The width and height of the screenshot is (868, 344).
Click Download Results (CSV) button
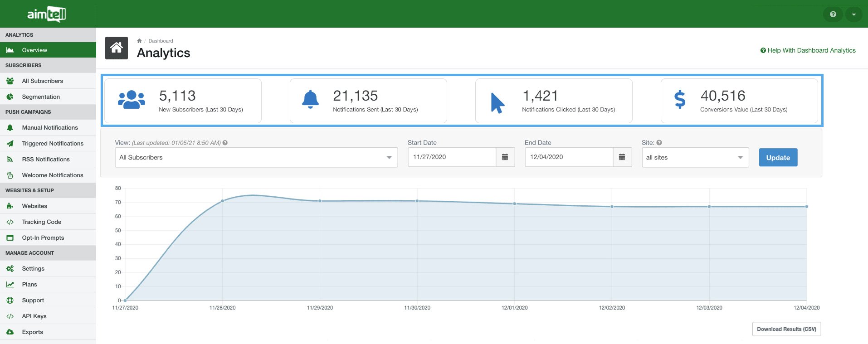[786, 329]
